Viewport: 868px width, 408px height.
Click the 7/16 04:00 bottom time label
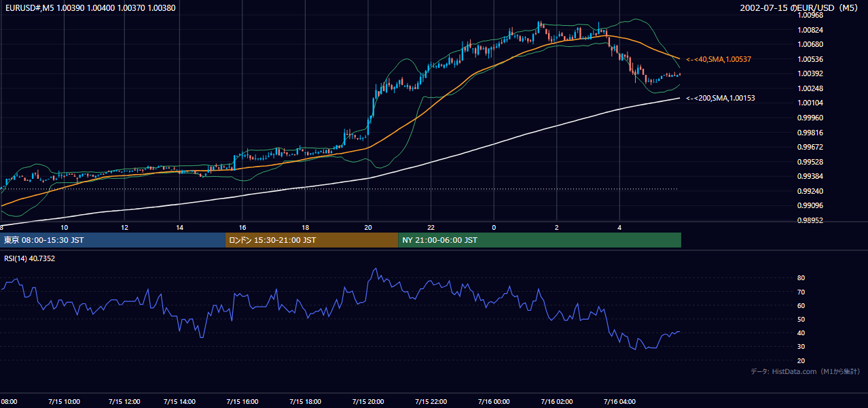(619, 402)
